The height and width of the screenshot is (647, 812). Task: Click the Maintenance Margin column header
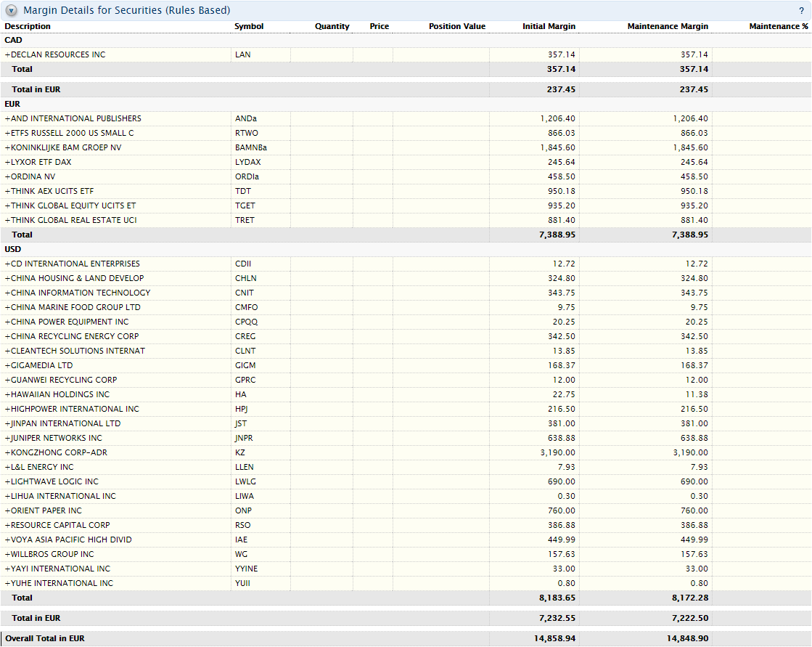(x=668, y=26)
